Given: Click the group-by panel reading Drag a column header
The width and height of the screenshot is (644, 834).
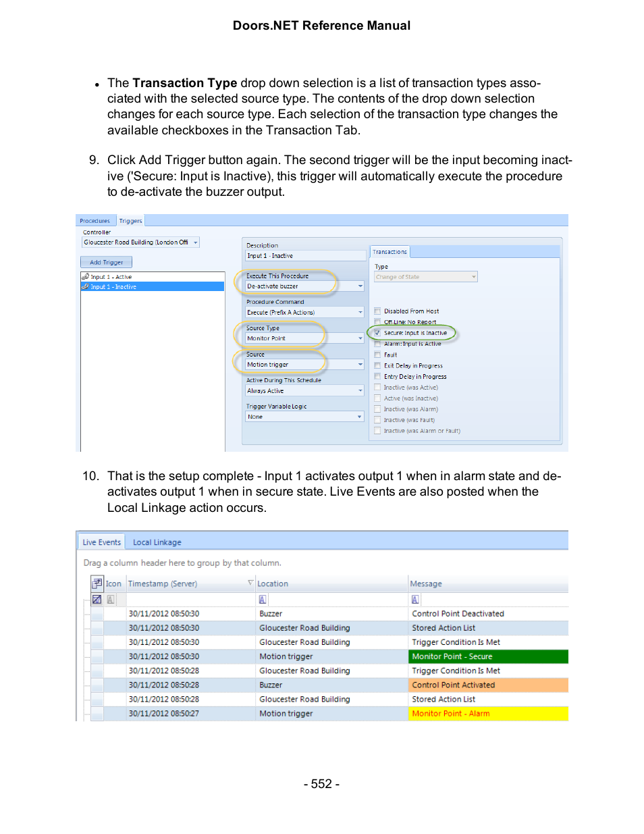Looking at the screenshot, I should pyautogui.click(x=322, y=563).
